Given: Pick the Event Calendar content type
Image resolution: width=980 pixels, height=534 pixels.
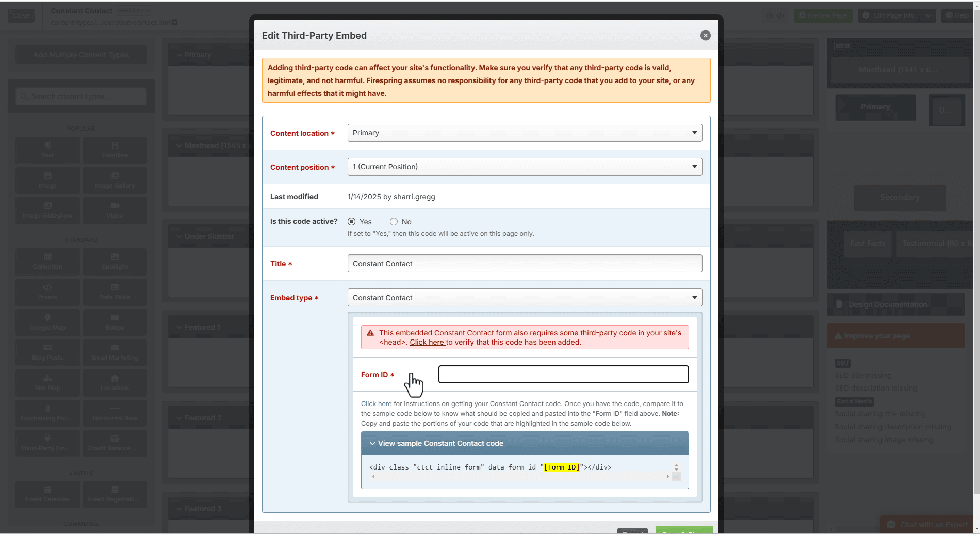Looking at the screenshot, I should [47, 494].
